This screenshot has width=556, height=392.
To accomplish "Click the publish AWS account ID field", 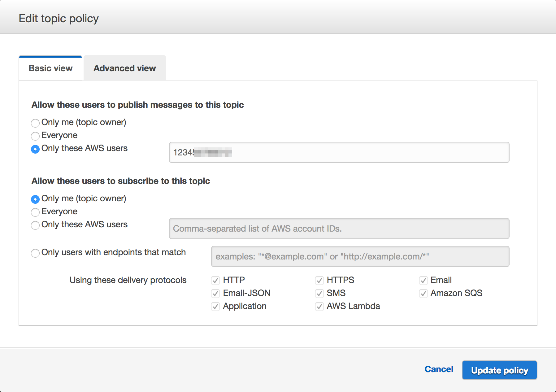I will coord(339,152).
